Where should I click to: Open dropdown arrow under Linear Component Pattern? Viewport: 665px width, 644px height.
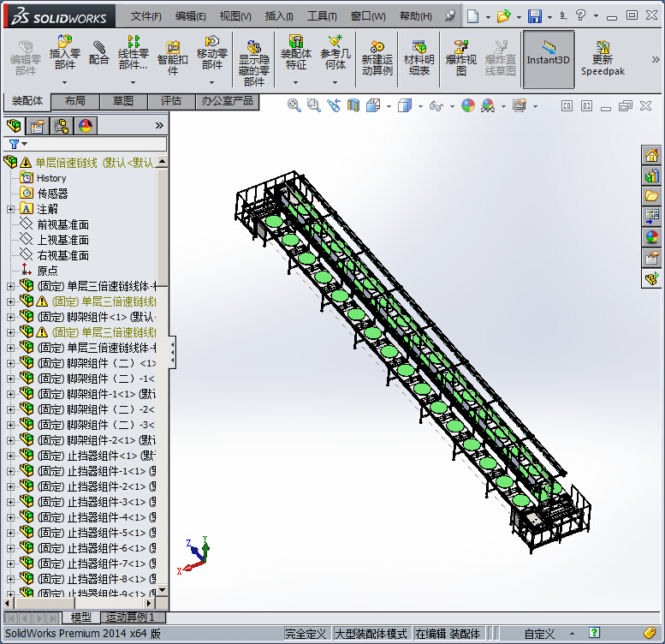pos(134,82)
